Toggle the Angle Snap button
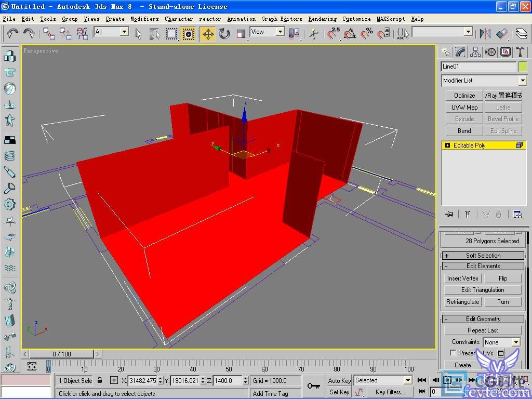Screen dimensions: 532x399 pyautogui.click(x=350, y=34)
